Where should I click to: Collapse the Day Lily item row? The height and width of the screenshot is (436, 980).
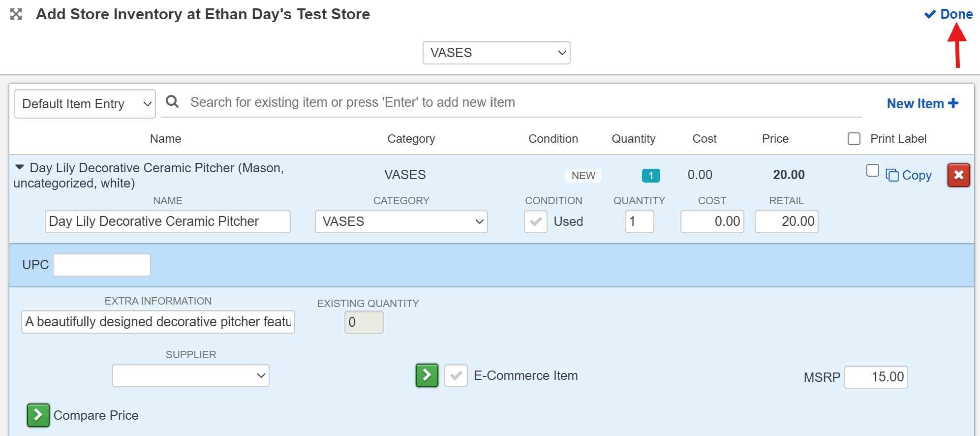pyautogui.click(x=20, y=167)
